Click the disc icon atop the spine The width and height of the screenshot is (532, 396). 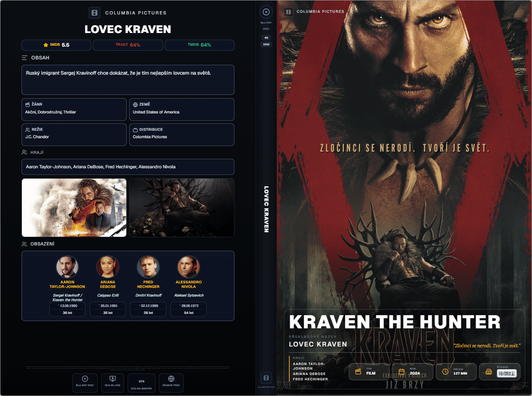point(266,12)
